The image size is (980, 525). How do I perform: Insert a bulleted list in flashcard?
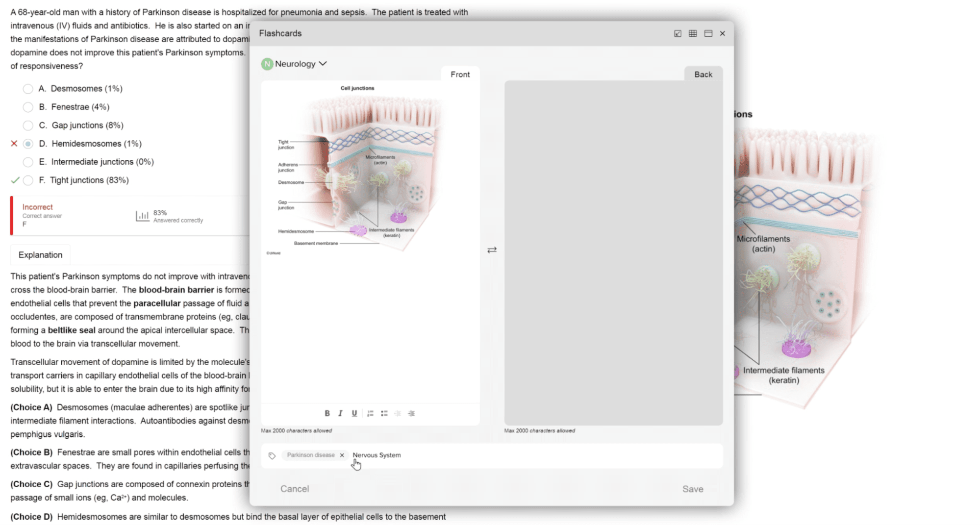[x=384, y=413]
